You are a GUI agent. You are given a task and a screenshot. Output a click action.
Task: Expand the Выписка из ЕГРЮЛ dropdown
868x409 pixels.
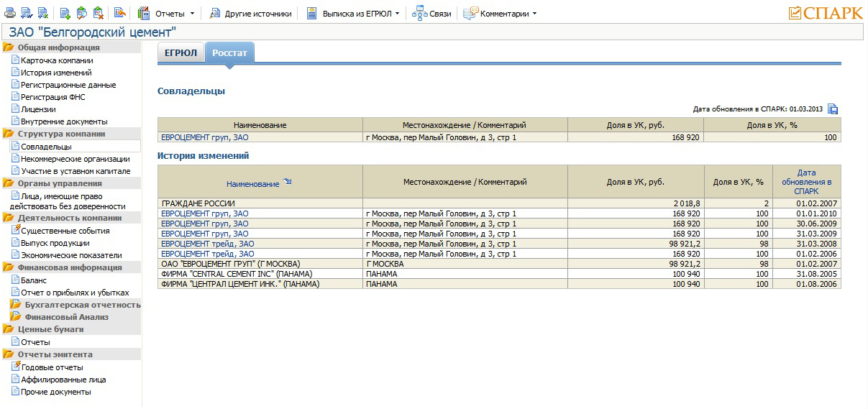pyautogui.click(x=396, y=14)
